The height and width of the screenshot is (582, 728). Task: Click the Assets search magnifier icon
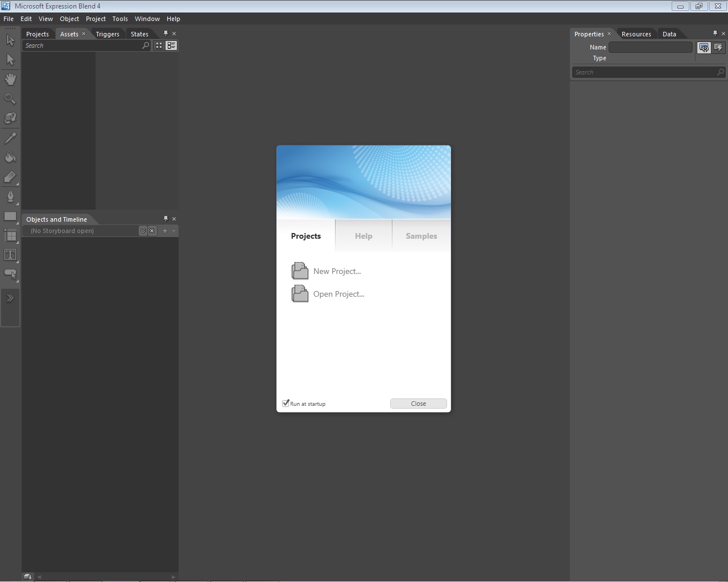coord(146,45)
